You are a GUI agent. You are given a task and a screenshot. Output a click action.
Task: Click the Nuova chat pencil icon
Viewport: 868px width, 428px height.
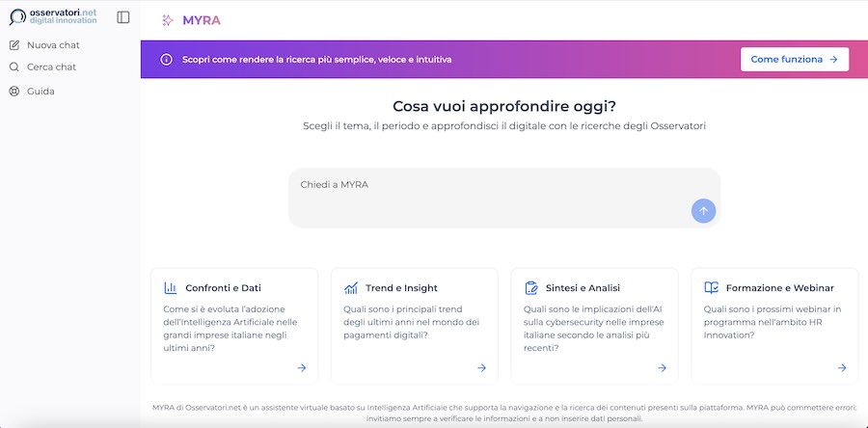pyautogui.click(x=14, y=45)
